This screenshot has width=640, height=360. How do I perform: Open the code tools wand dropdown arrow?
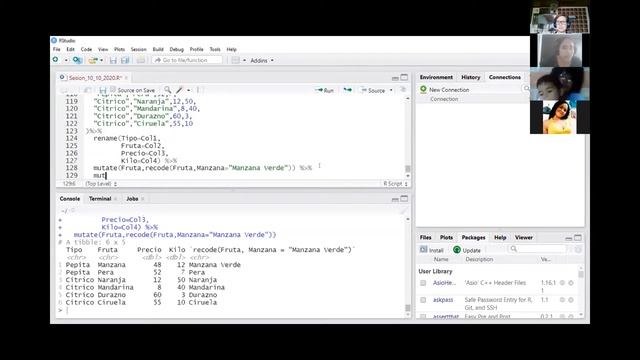pos(188,90)
